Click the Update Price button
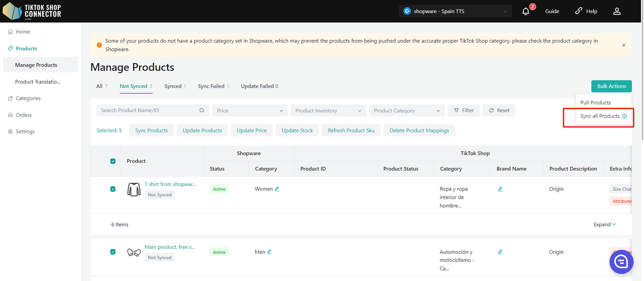Screen dimensions: 644x281 252,130
